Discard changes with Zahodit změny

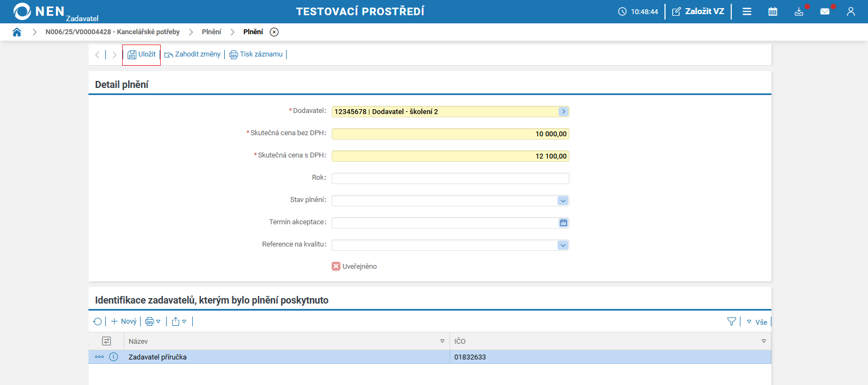pyautogui.click(x=193, y=54)
